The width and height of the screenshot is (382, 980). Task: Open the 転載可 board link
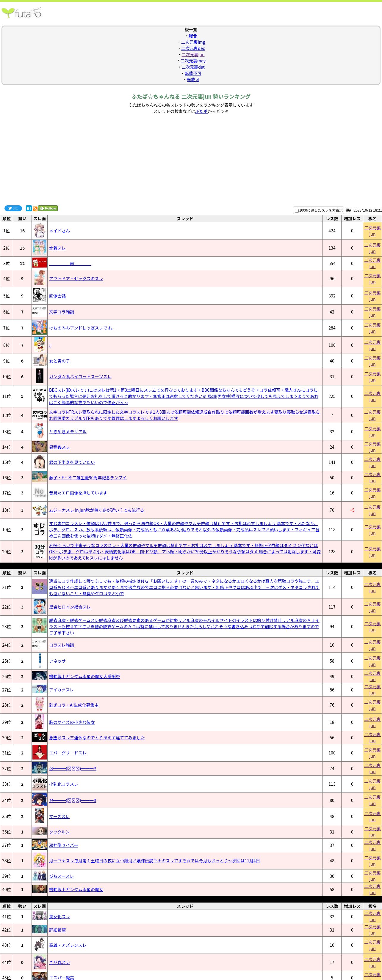(193, 80)
